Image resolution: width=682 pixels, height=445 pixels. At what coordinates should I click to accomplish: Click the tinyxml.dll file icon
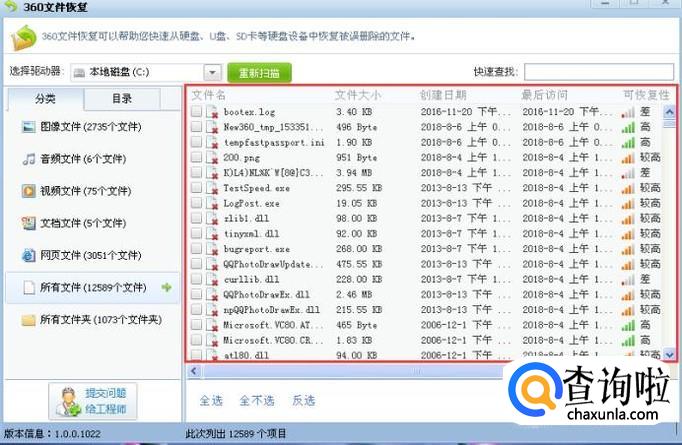point(212,234)
